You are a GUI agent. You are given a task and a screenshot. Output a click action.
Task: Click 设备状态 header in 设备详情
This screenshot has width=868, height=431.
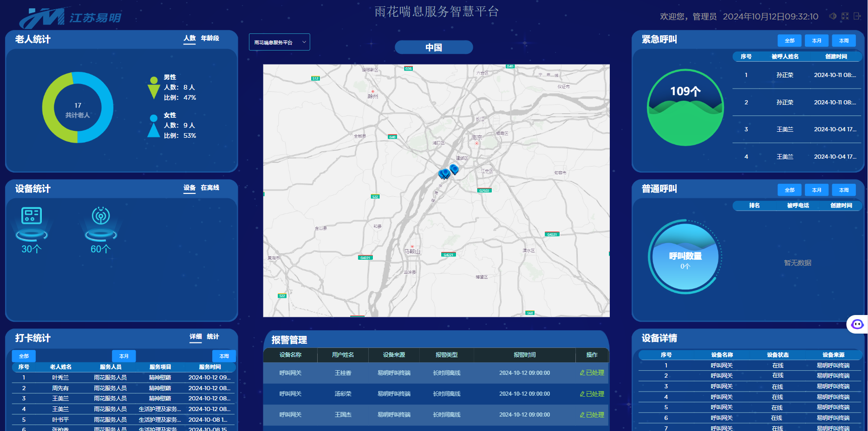tap(778, 355)
